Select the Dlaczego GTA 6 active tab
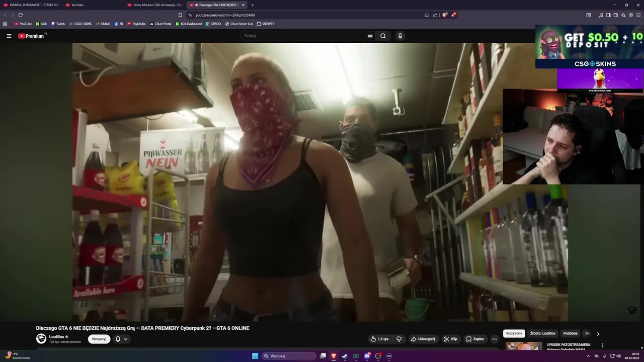This screenshot has height=362, width=644. pos(216,5)
